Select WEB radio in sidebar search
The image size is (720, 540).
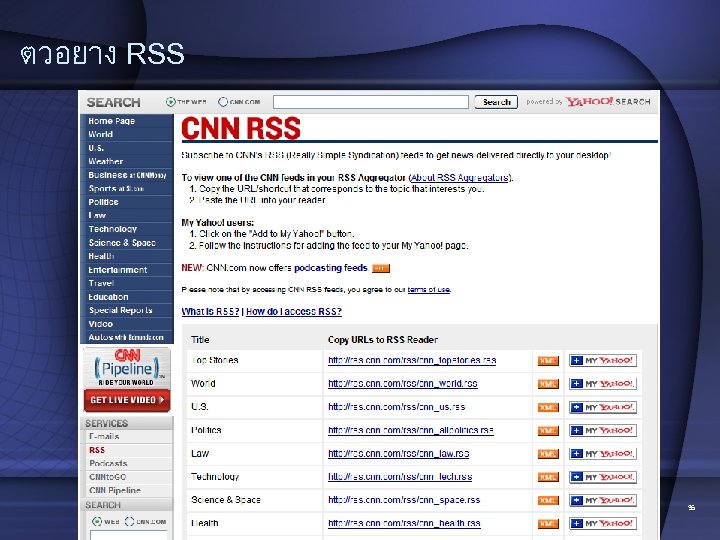click(x=97, y=522)
